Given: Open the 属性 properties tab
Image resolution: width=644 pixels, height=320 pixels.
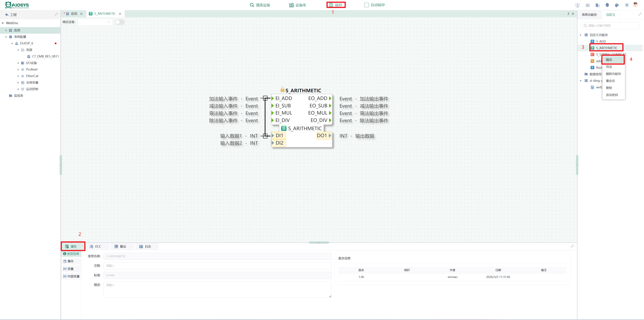Looking at the screenshot, I should pos(73,247).
